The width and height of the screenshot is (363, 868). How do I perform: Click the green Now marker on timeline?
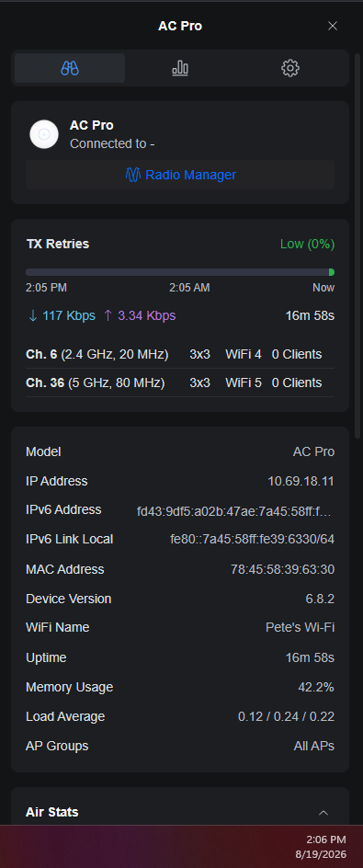tap(332, 272)
